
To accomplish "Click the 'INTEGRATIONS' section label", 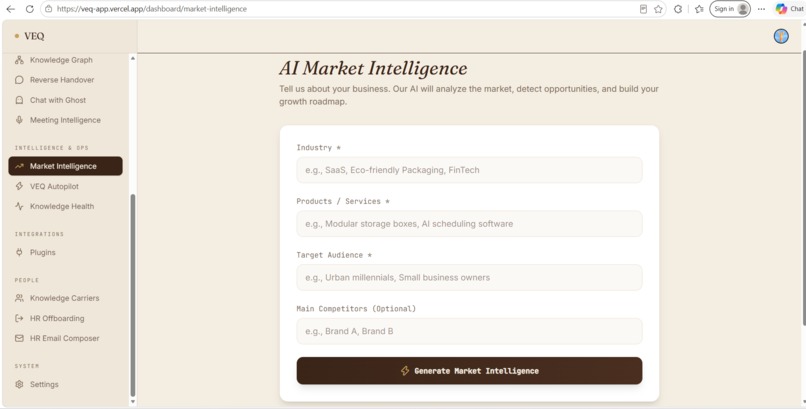I will (x=39, y=234).
